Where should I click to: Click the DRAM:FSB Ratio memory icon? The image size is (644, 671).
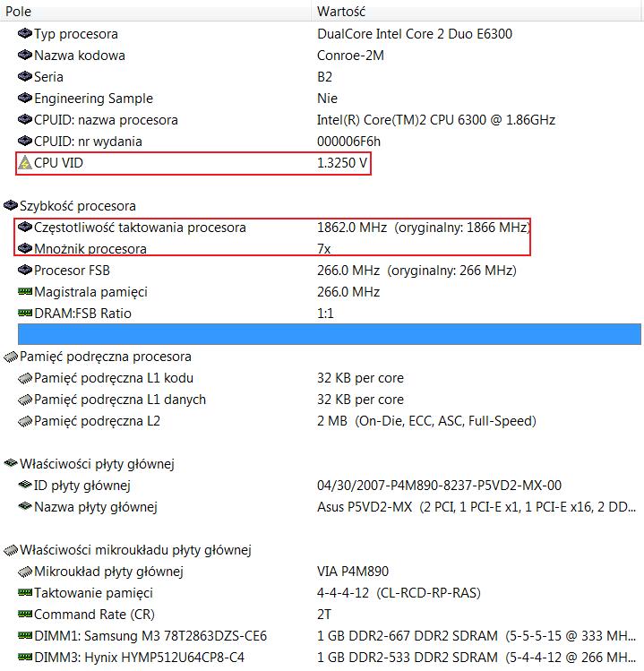[x=25, y=314]
